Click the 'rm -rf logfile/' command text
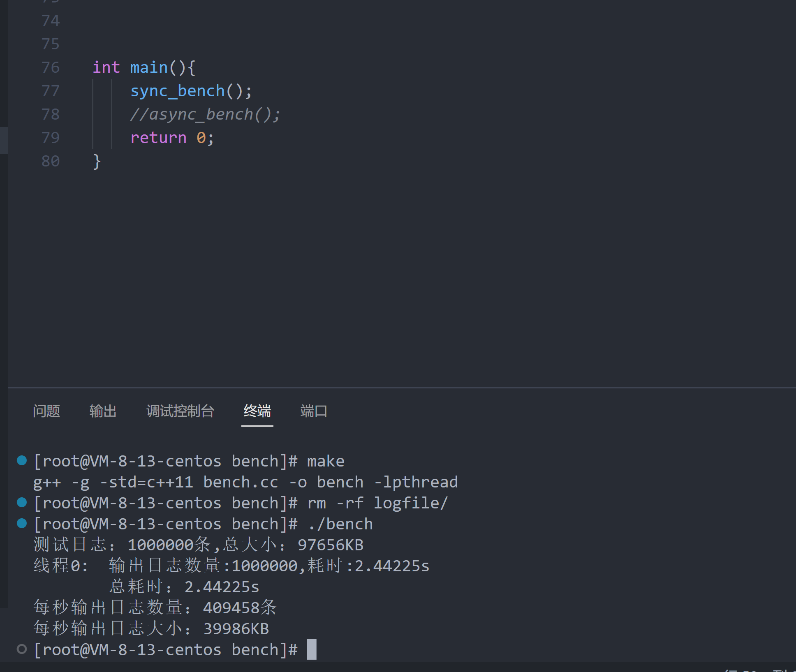This screenshot has height=672, width=796. (x=377, y=503)
